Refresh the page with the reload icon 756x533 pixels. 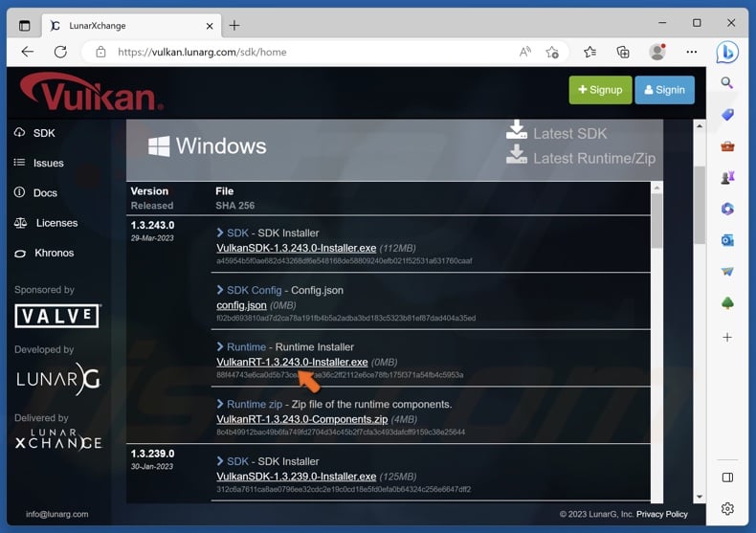[x=60, y=52]
